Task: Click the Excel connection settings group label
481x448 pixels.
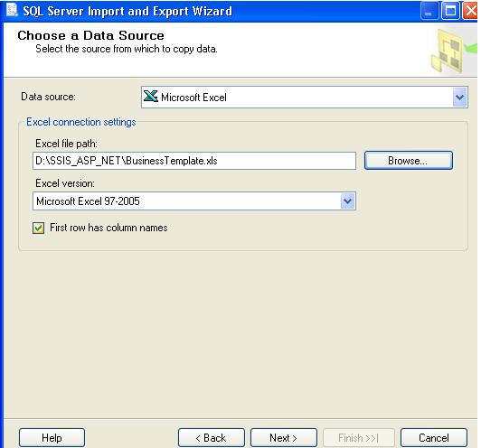Action: (81, 122)
